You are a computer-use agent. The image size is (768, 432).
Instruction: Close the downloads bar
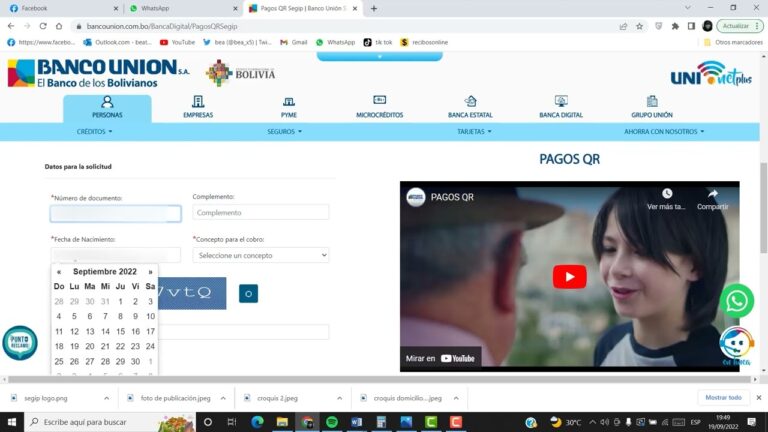coord(759,398)
